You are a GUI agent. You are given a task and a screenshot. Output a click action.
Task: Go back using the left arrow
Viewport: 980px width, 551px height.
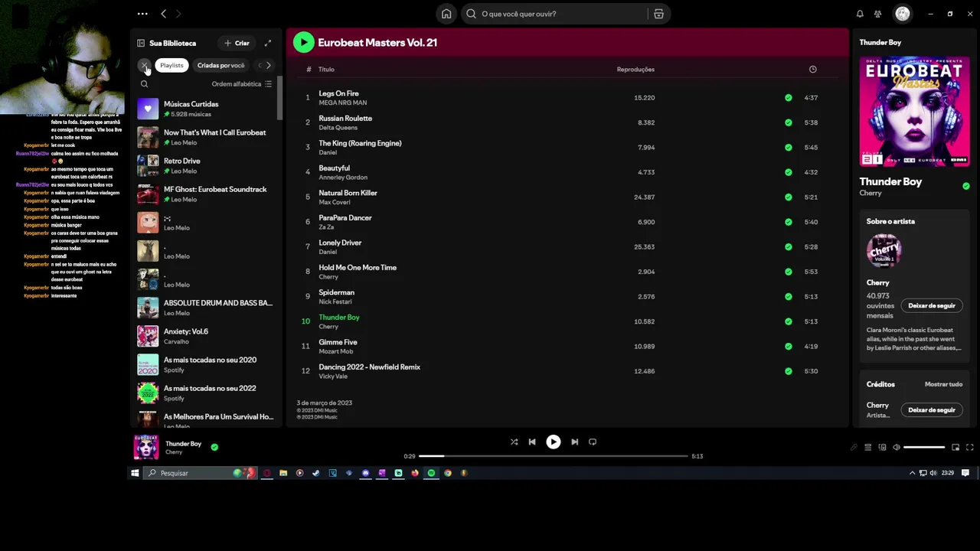pos(163,14)
